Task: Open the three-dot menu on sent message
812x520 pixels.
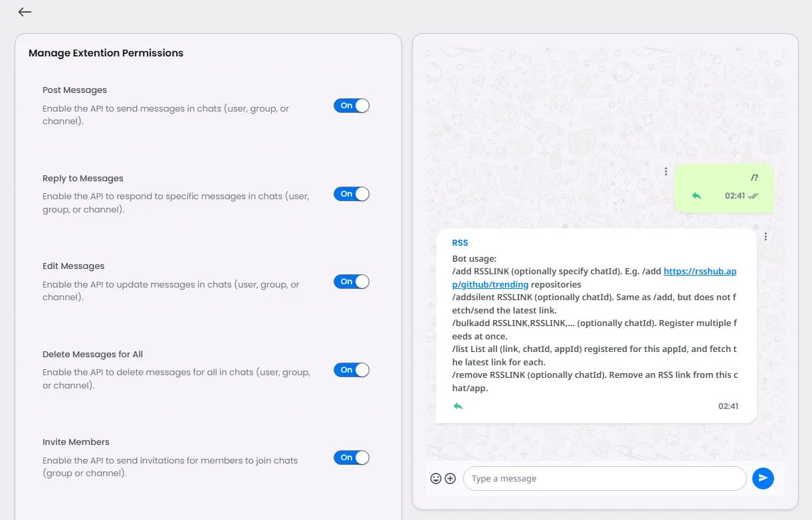Action: (666, 171)
